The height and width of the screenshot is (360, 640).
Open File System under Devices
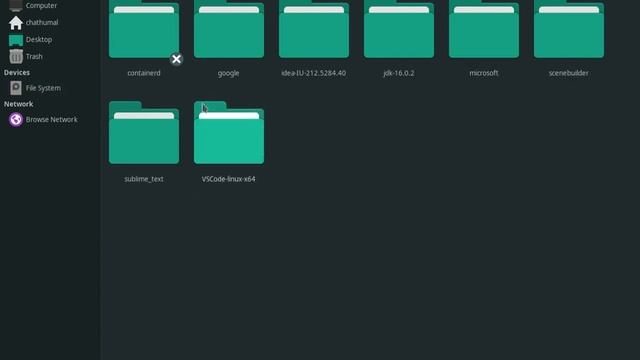[x=43, y=88]
